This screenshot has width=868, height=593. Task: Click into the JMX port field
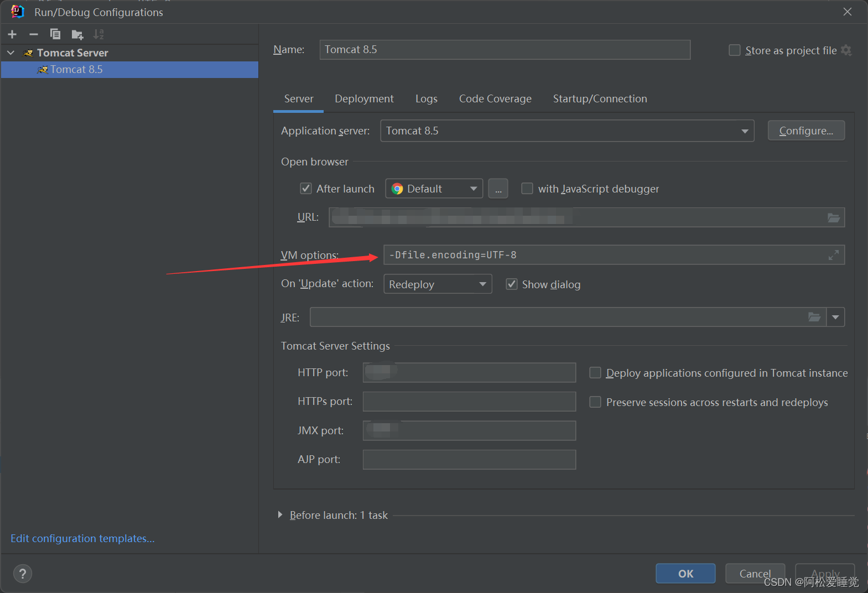click(469, 430)
